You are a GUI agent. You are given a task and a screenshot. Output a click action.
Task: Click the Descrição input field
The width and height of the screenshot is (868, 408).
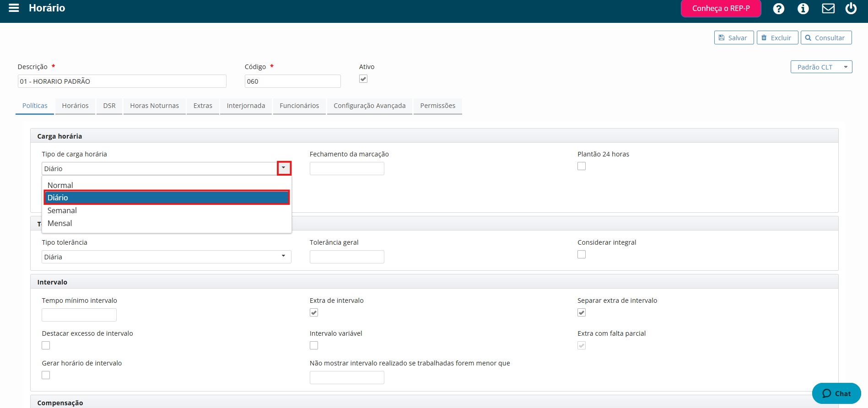(x=122, y=81)
